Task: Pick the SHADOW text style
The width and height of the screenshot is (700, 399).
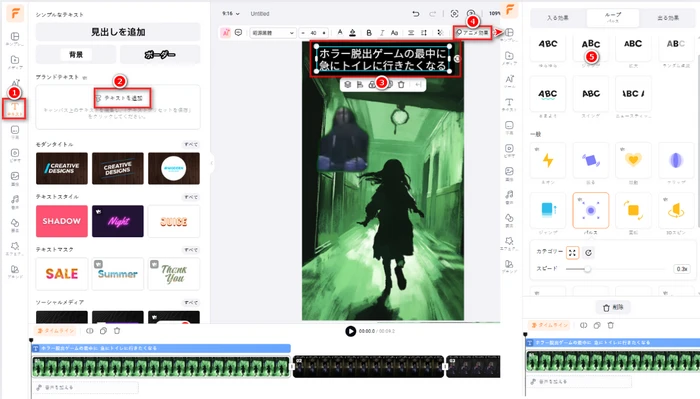Action: click(62, 221)
